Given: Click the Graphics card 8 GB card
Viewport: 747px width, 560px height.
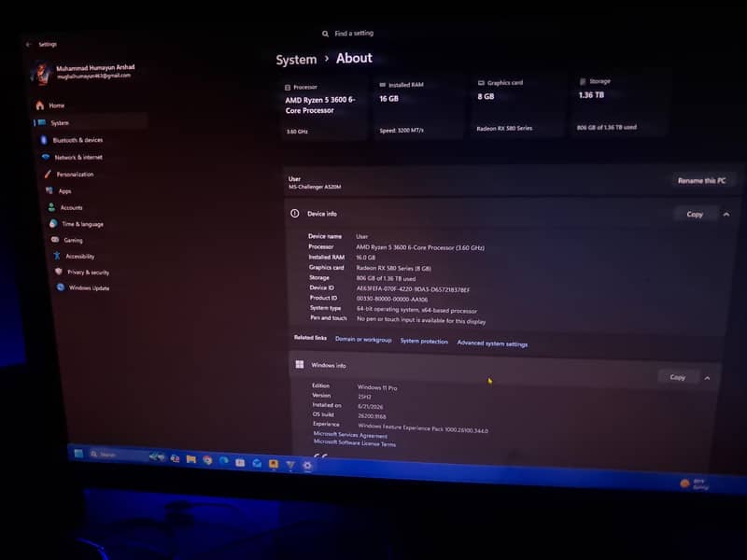Looking at the screenshot, I should (x=517, y=106).
